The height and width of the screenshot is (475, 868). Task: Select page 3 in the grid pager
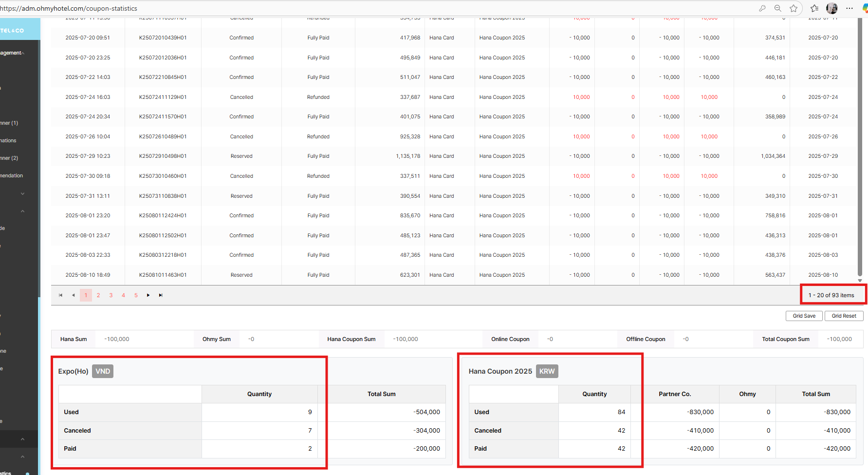(x=111, y=295)
